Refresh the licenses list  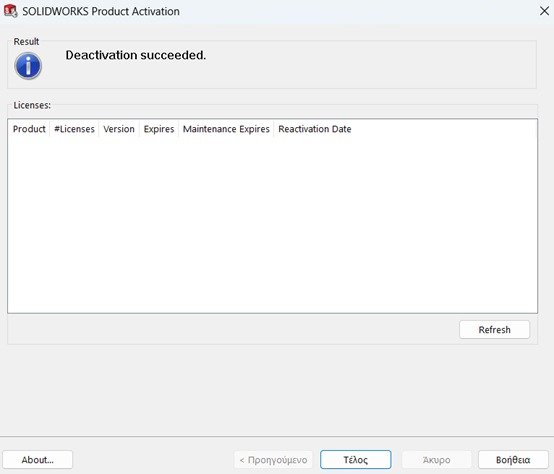(x=494, y=330)
